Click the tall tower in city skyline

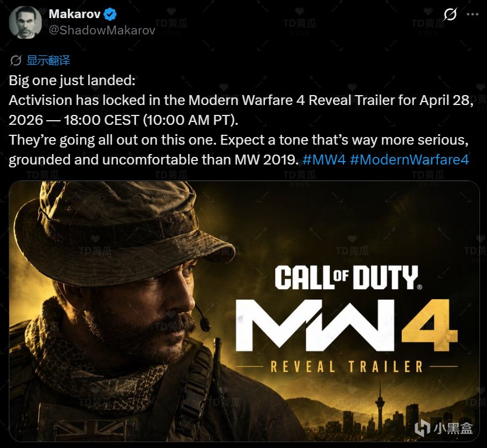380,408
